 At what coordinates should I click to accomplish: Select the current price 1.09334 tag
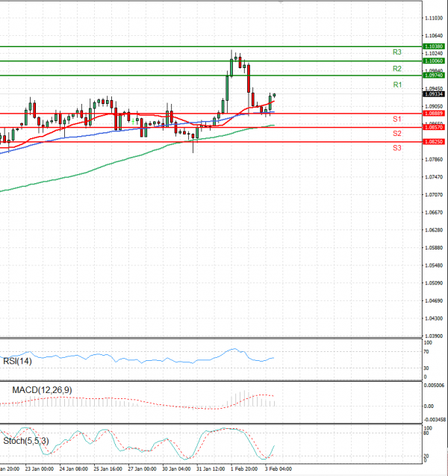(434, 94)
